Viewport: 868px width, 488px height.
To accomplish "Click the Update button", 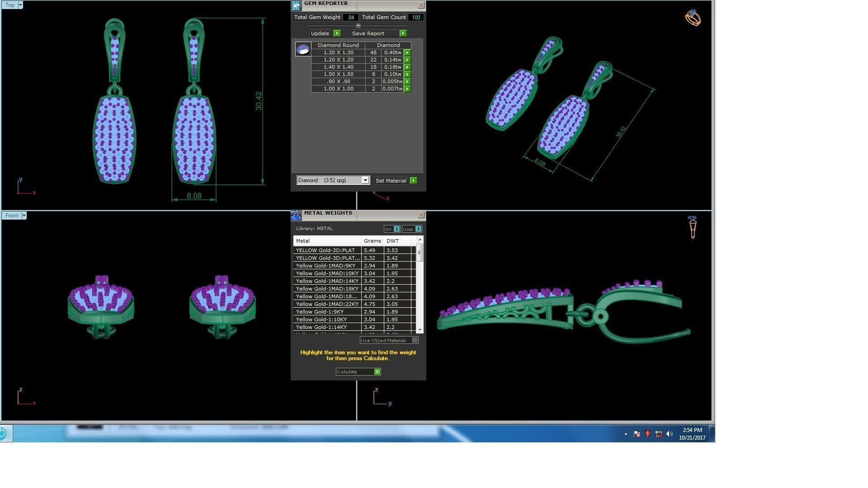I will (325, 33).
